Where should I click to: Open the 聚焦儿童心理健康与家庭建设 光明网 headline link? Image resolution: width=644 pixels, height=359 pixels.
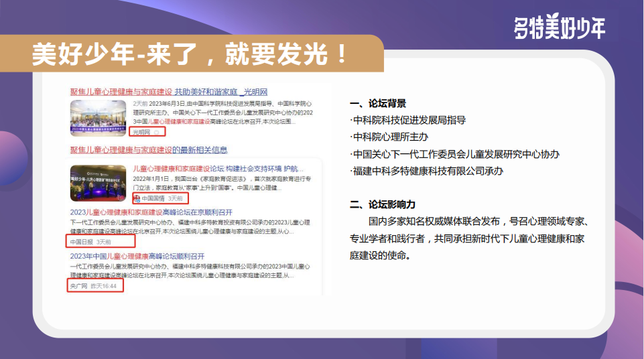tap(169, 92)
